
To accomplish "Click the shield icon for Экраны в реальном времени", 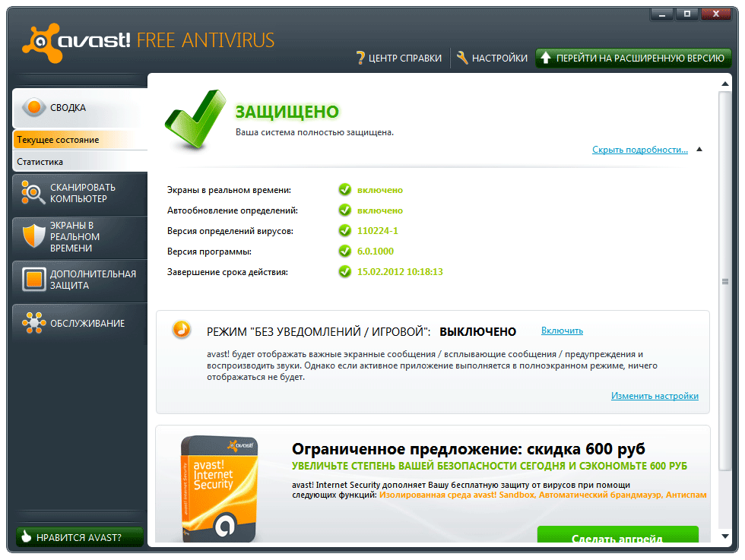I will tap(34, 236).
